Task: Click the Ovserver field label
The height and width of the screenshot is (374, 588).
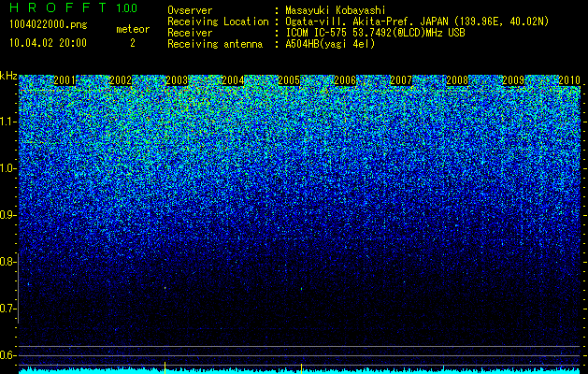Action: pos(190,10)
